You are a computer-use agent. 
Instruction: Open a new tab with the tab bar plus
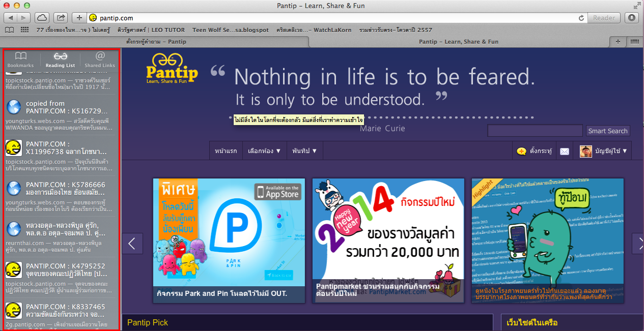619,42
